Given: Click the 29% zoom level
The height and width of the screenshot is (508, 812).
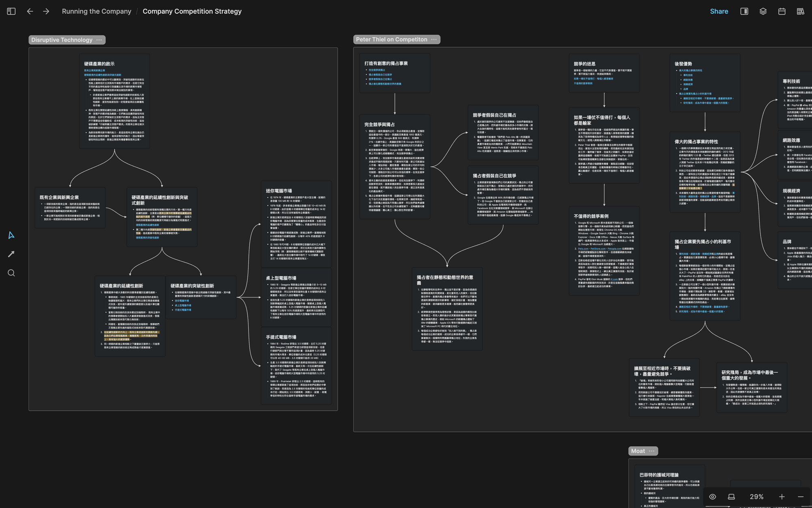Looking at the screenshot, I should pyautogui.click(x=756, y=497).
